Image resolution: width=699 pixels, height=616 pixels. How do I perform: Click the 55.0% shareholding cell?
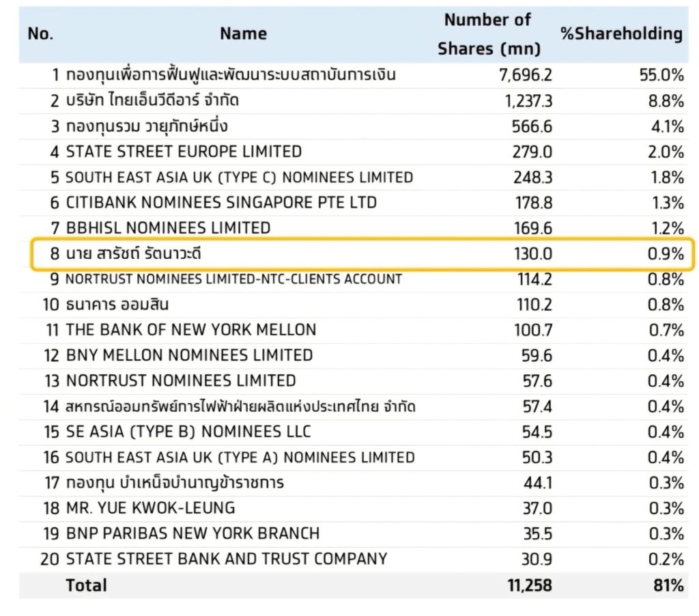661,75
